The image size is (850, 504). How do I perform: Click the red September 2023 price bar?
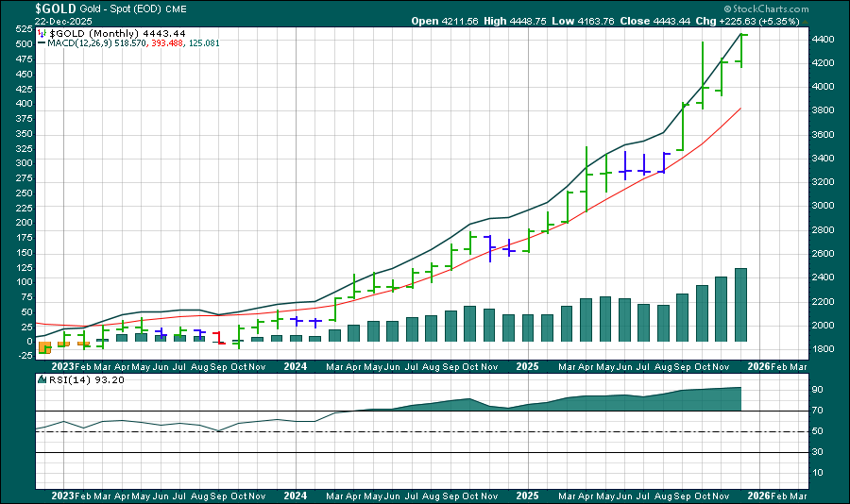[218, 338]
